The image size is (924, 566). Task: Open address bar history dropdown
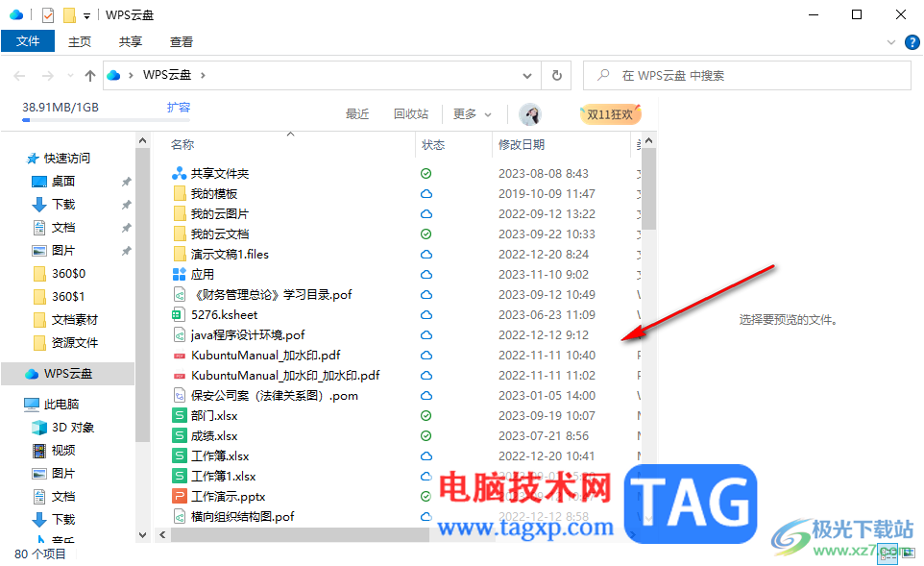click(527, 76)
